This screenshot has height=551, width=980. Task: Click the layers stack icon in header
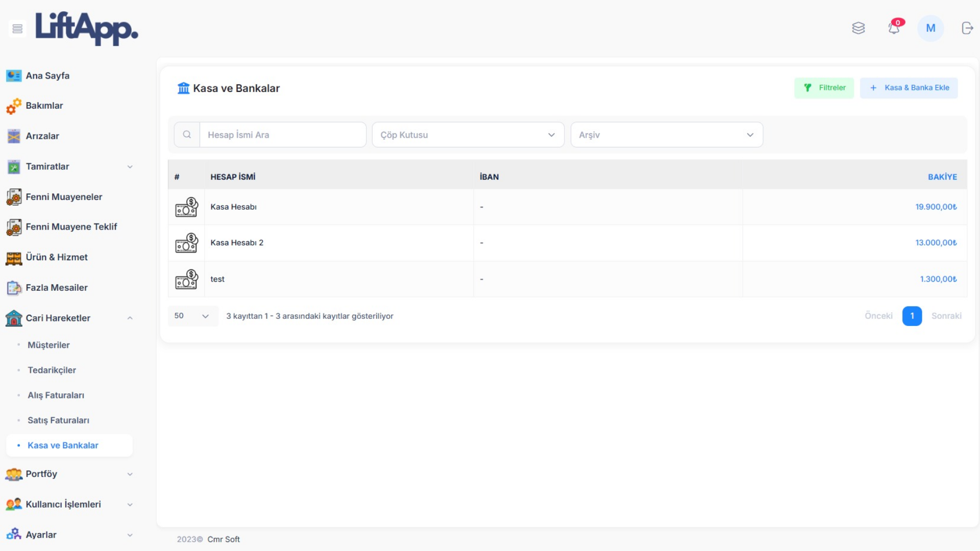coord(859,28)
